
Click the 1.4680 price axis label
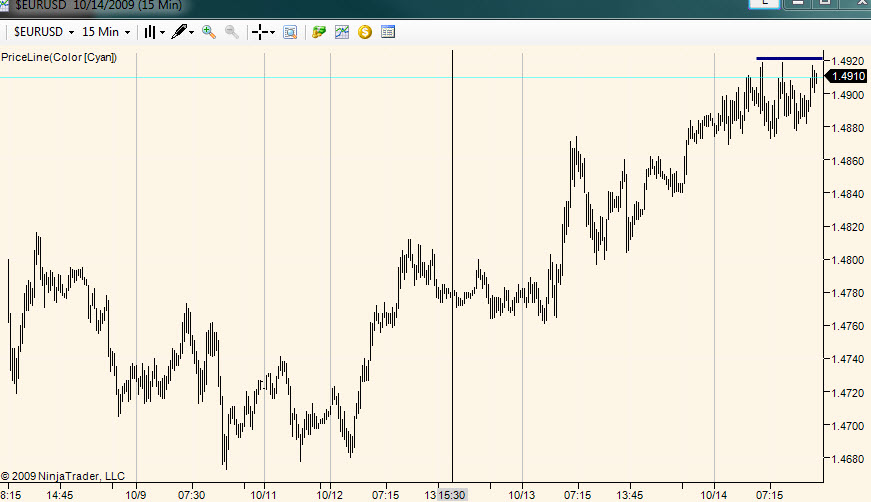(850, 459)
